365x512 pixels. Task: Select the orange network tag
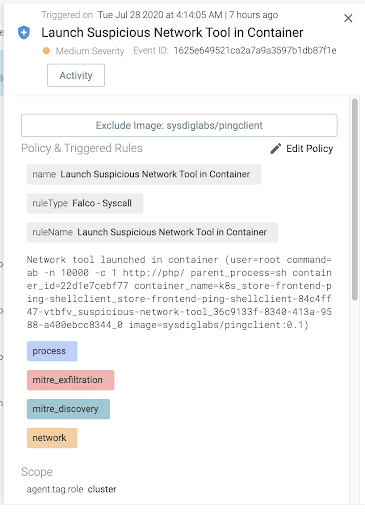coord(52,438)
